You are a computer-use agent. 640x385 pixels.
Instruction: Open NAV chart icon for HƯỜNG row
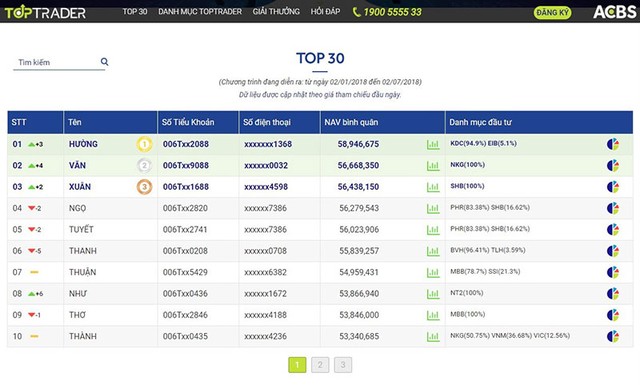433,145
